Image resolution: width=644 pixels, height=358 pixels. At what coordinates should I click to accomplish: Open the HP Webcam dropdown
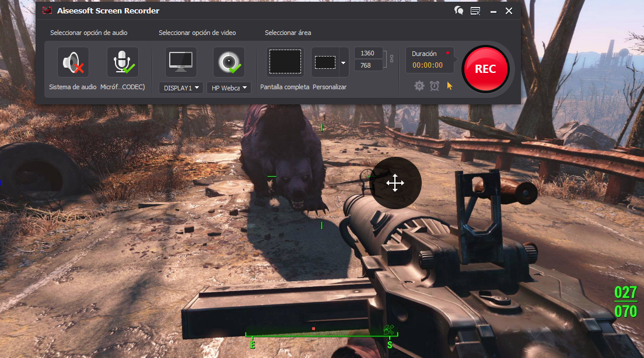tap(229, 88)
